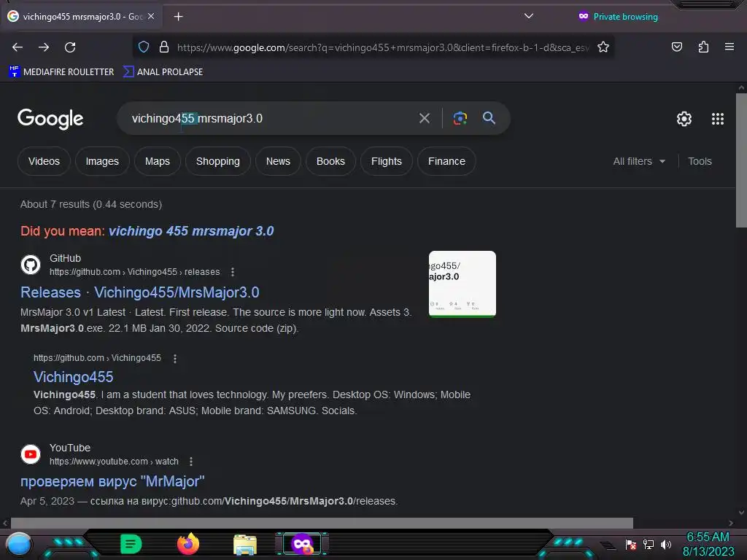This screenshot has width=747, height=560.
Task: Go to Google homepage logo
Action: (x=50, y=119)
